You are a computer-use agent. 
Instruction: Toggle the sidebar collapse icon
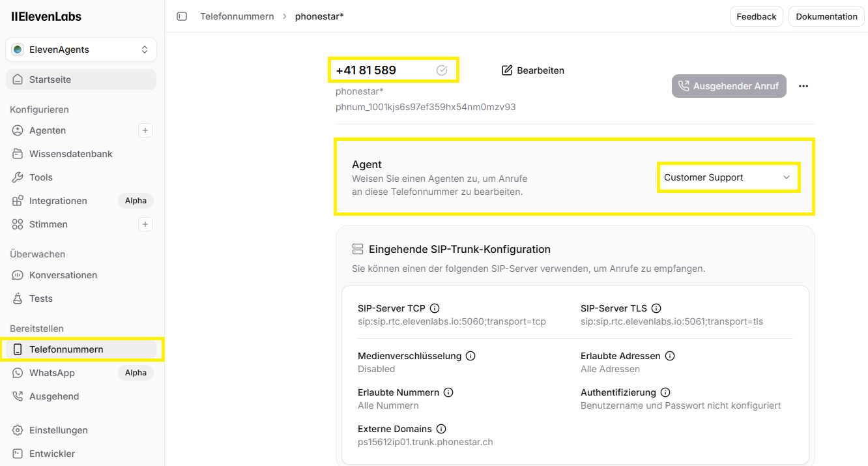(x=182, y=16)
